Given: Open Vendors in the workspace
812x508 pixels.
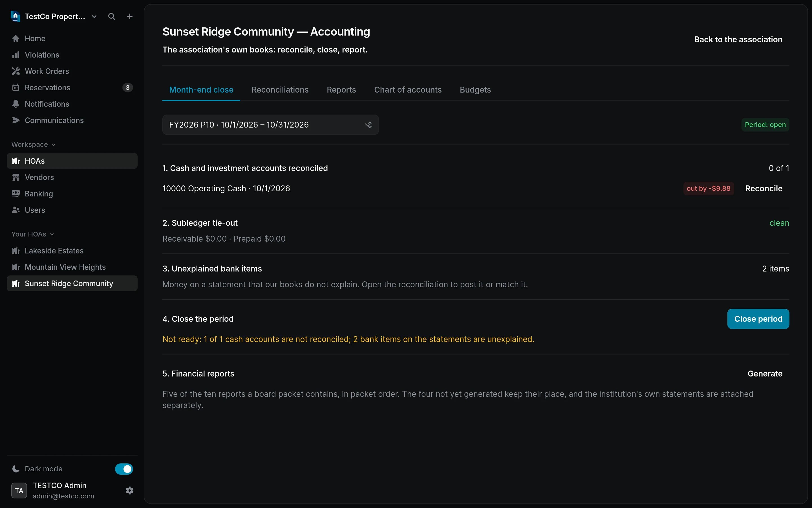Looking at the screenshot, I should click(x=72, y=178).
